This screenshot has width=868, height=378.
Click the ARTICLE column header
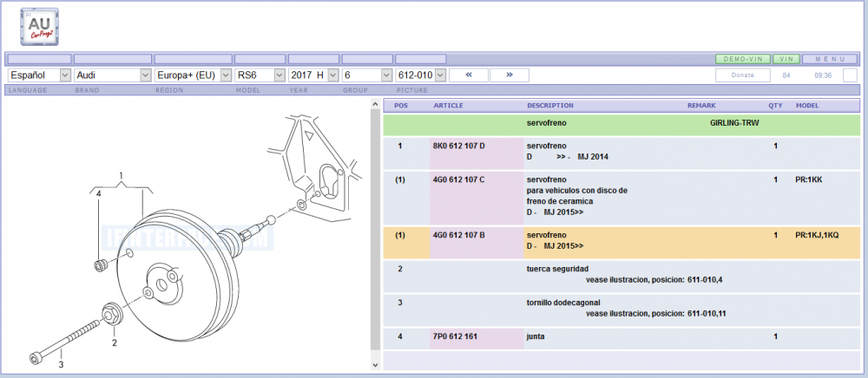coord(448,106)
